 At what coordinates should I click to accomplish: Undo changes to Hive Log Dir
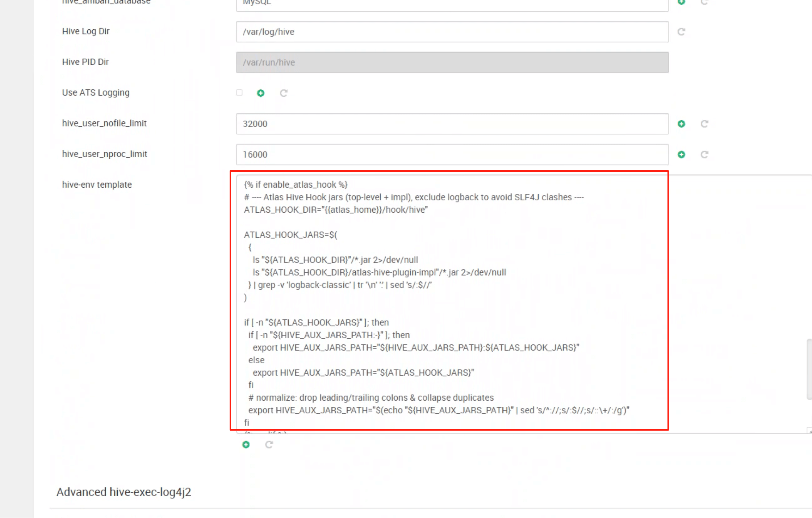click(681, 32)
